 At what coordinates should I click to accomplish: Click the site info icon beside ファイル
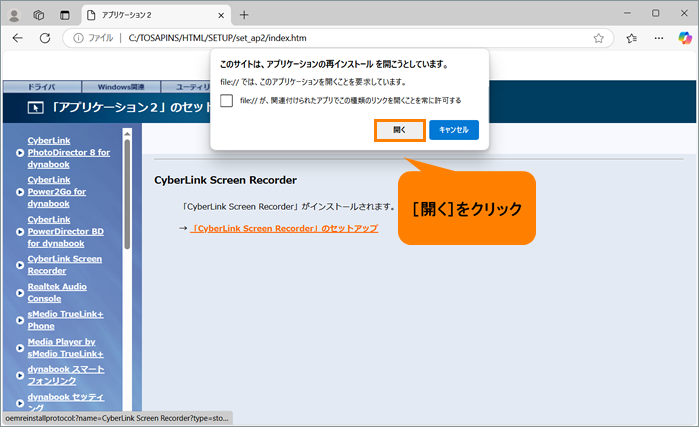point(78,38)
